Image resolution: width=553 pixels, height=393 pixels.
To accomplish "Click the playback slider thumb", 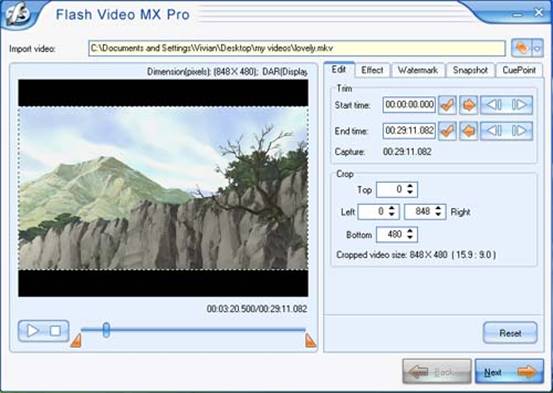I will [106, 330].
